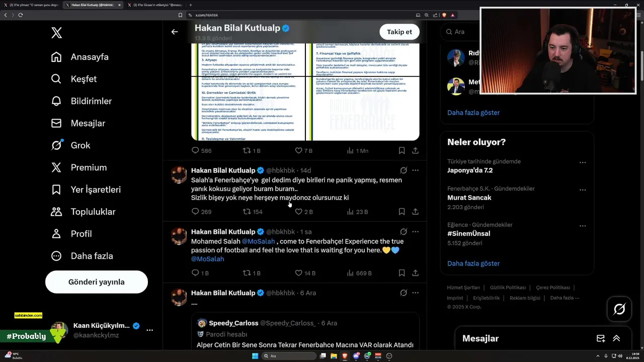Open the floating Grok button
The image size is (644, 362).
[619, 309]
